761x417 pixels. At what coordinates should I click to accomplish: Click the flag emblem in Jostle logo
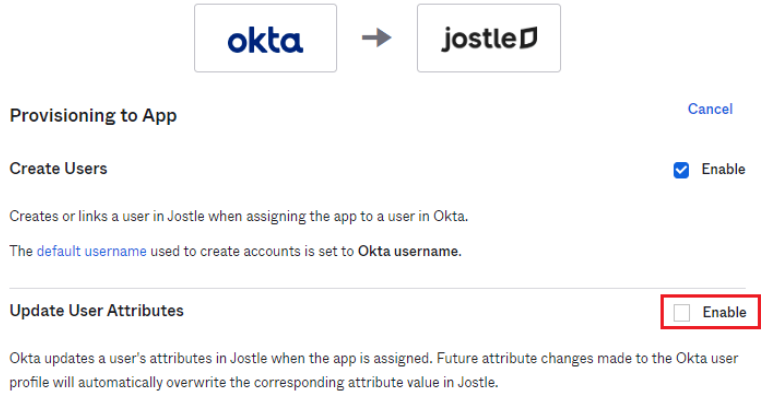529,38
